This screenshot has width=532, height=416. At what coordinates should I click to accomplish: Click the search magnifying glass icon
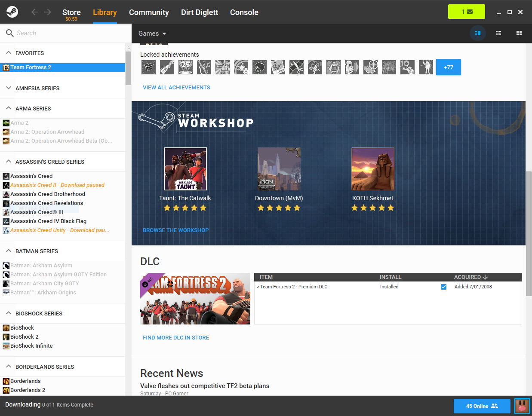click(9, 33)
